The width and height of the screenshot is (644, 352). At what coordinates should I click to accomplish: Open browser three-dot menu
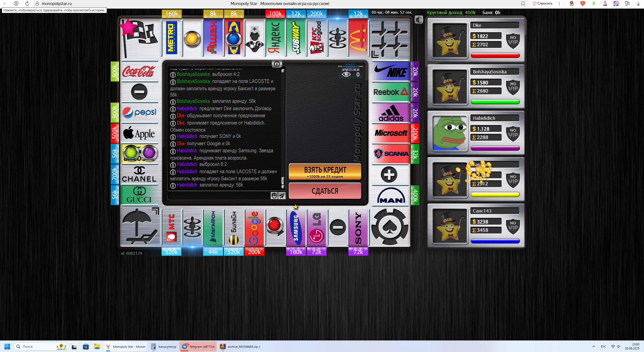coord(559,4)
